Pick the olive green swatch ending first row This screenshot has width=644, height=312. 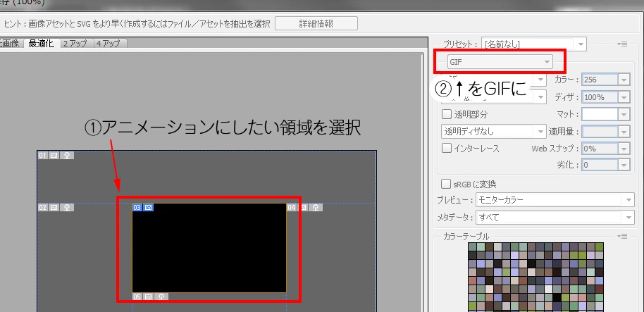coord(599,247)
